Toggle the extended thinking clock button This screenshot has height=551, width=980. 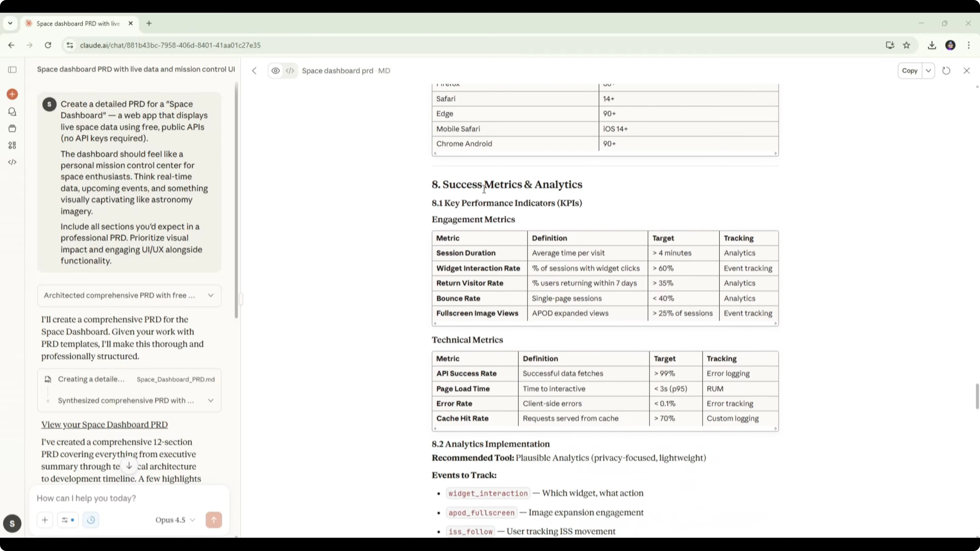tap(91, 520)
